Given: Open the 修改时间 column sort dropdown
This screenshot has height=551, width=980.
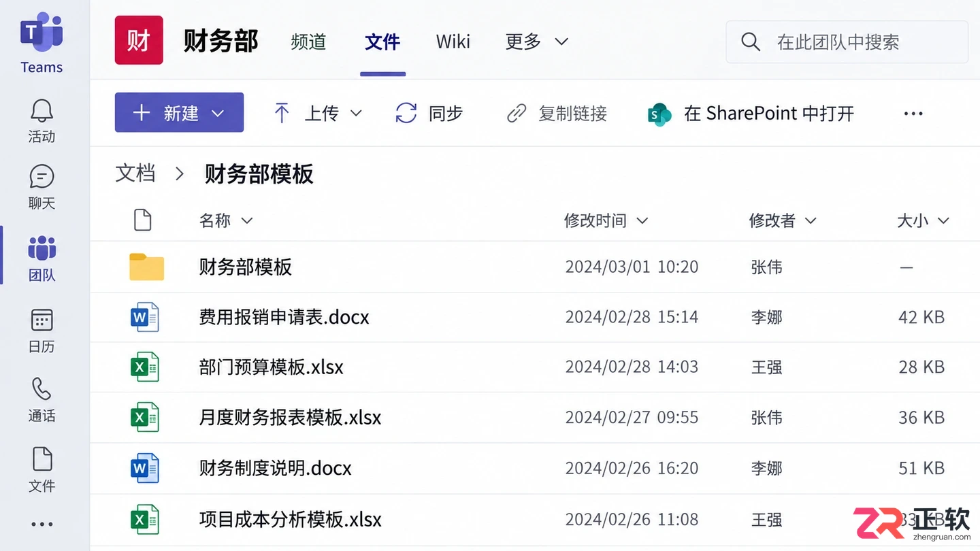Looking at the screenshot, I should [642, 220].
